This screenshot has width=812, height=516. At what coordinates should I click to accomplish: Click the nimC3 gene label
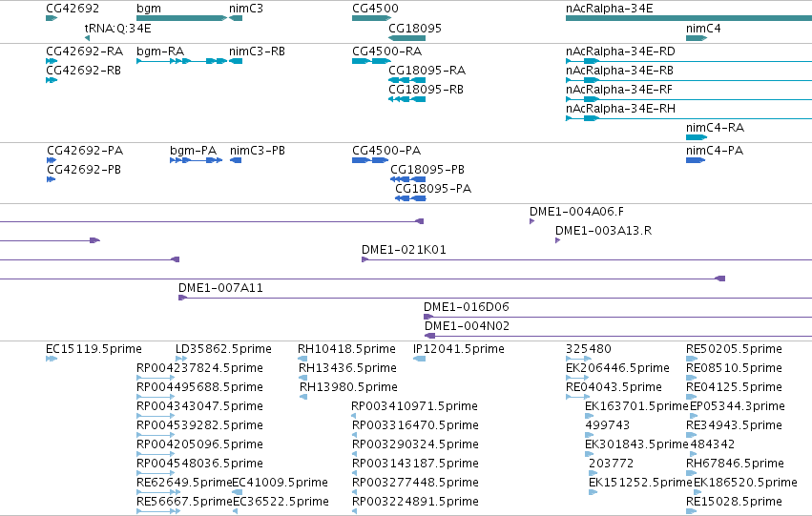(246, 9)
